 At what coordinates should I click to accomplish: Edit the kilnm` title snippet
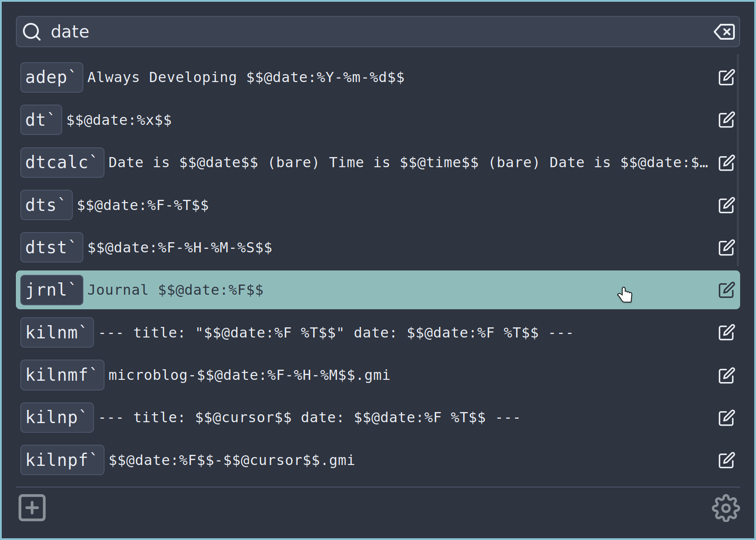(726, 333)
